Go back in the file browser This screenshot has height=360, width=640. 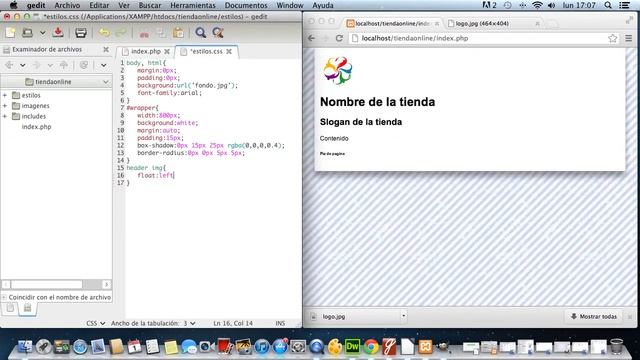pyautogui.click(x=9, y=65)
